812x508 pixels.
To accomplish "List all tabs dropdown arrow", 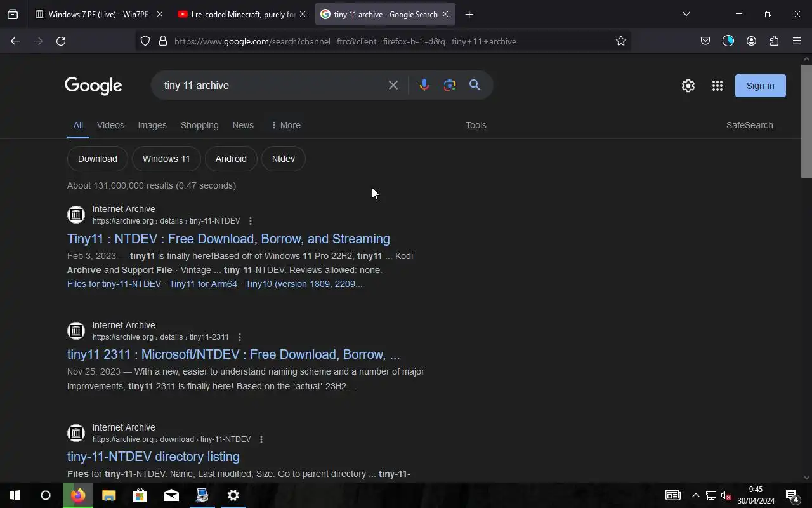I will [x=686, y=14].
